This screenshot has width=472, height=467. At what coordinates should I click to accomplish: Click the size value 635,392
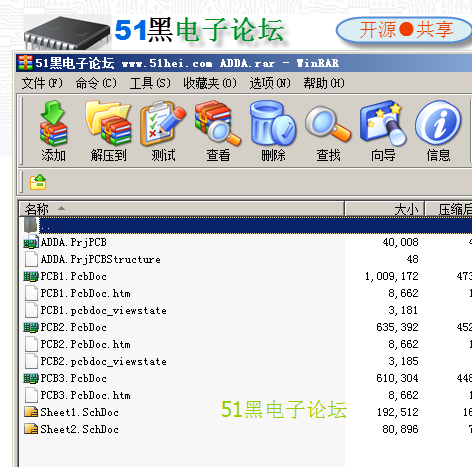[397, 327]
